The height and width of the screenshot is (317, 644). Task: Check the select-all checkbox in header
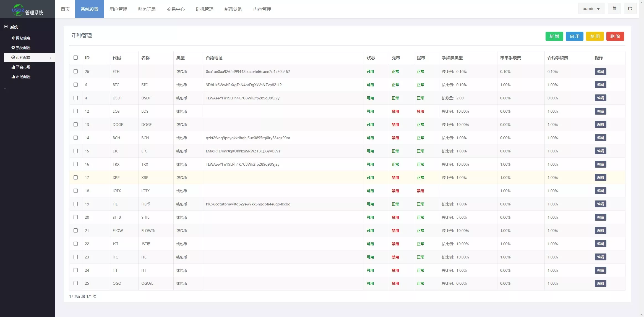click(x=75, y=58)
